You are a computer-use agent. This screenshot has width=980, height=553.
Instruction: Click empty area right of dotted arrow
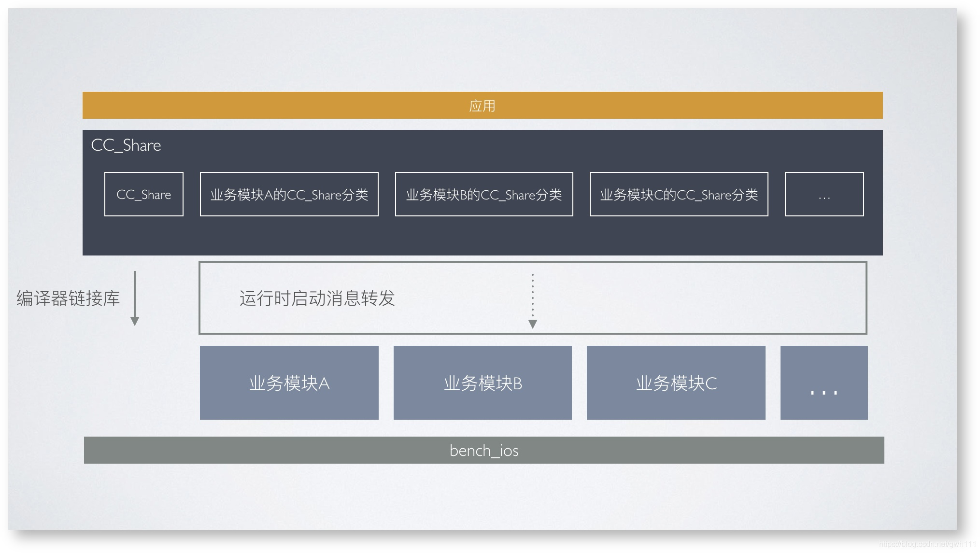click(x=700, y=298)
